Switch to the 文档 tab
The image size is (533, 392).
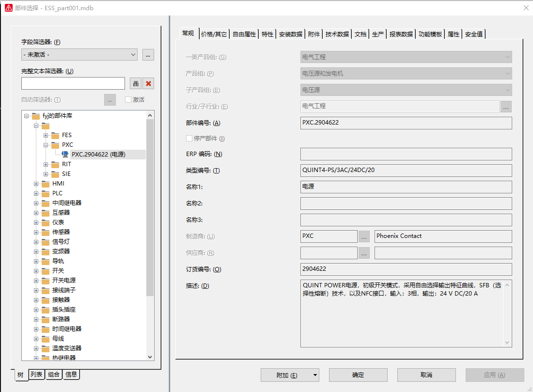[361, 34]
